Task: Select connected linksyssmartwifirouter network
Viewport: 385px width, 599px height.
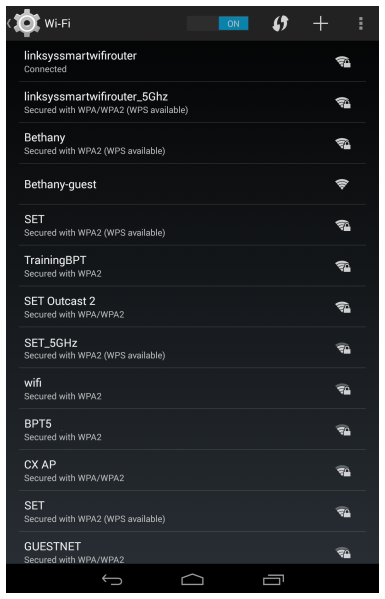Action: tap(192, 62)
